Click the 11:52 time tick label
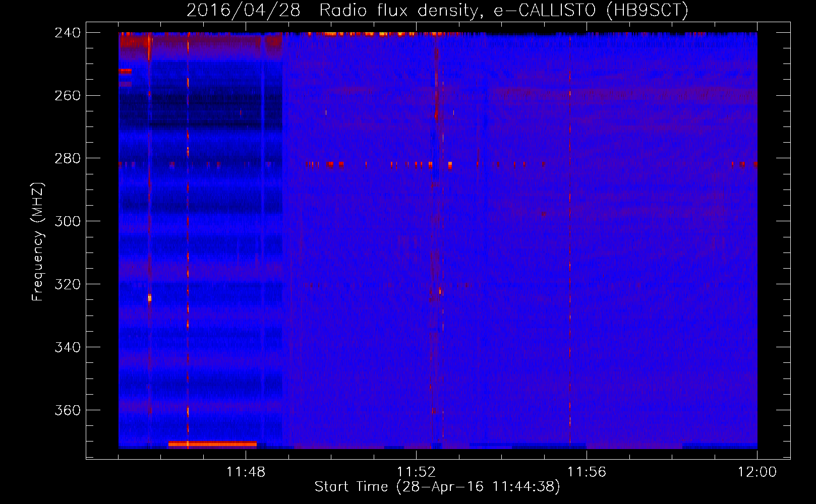 coord(416,472)
